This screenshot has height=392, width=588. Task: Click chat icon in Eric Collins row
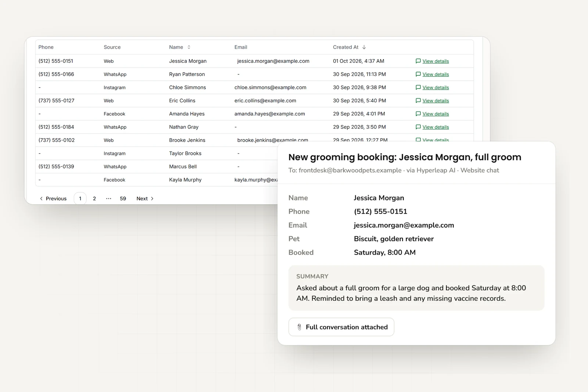pyautogui.click(x=418, y=101)
